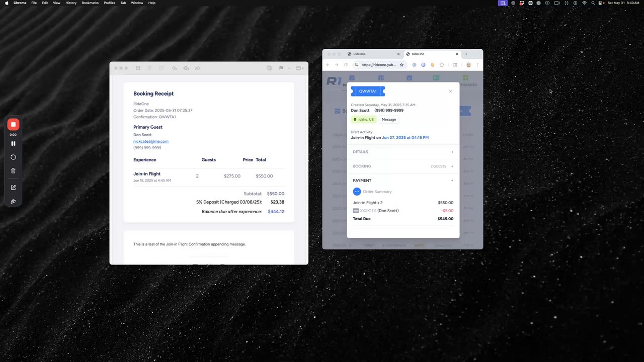This screenshot has width=644, height=362.
Task: Open the History menu
Action: click(71, 3)
